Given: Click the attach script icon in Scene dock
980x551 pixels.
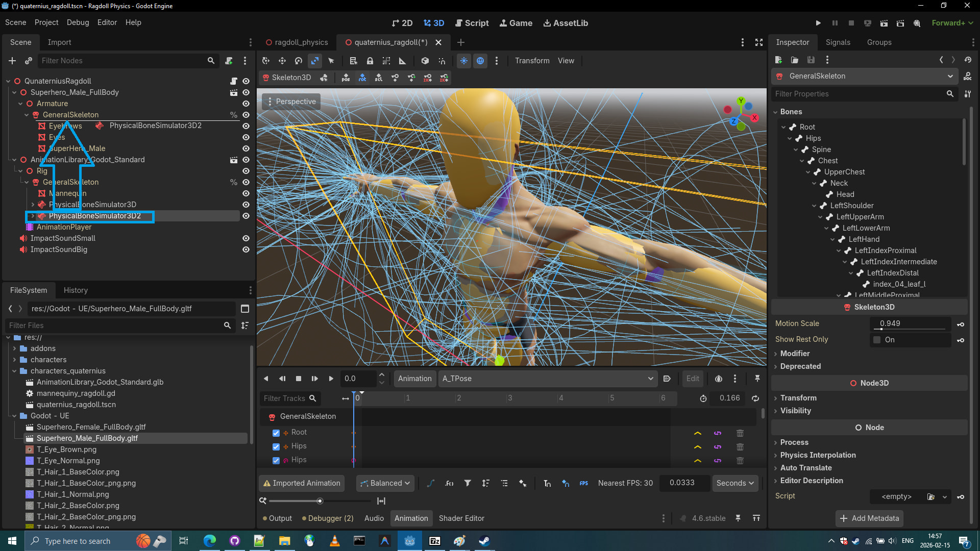Looking at the screenshot, I should point(229,61).
